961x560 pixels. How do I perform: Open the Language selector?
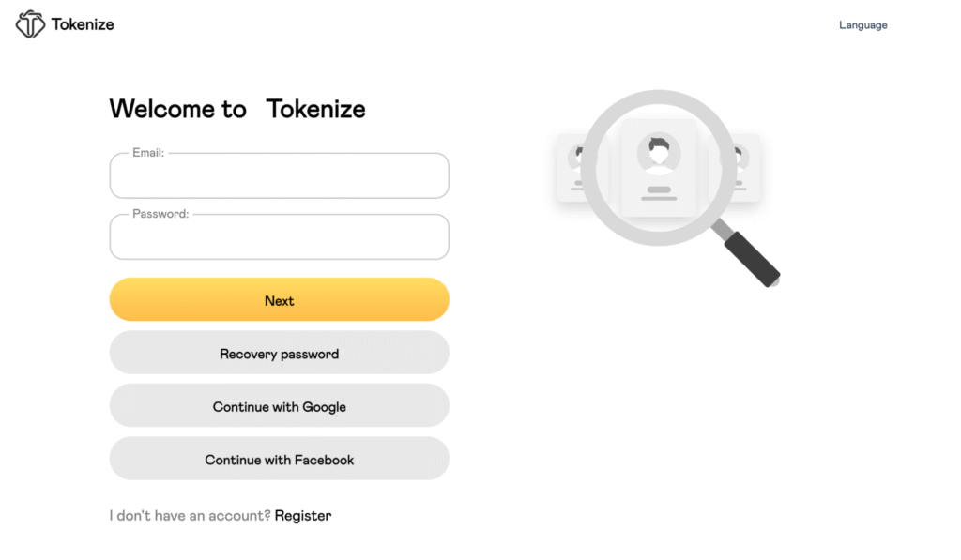[862, 24]
